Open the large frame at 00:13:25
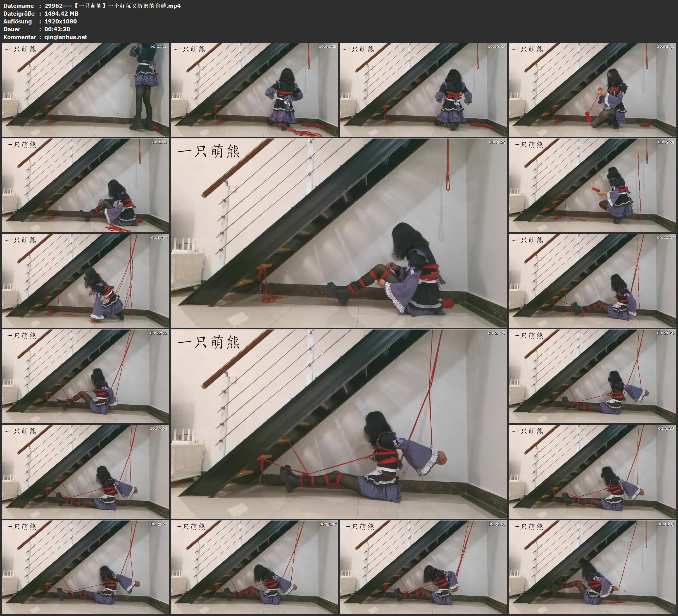This screenshot has height=616, width=678. (339, 233)
